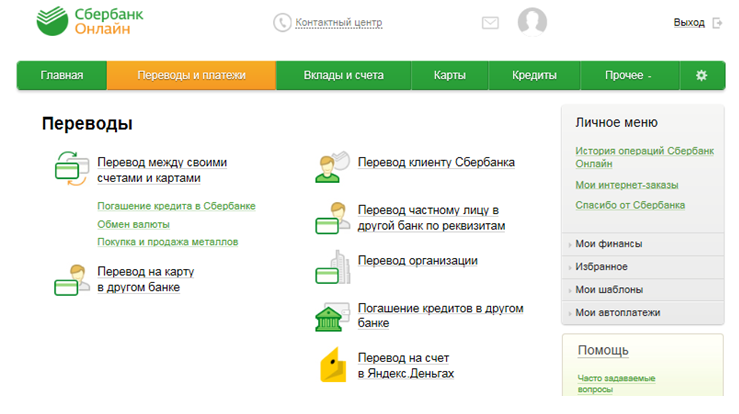Click the Обмен валюты link
The width and height of the screenshot is (739, 414).
pos(133,224)
